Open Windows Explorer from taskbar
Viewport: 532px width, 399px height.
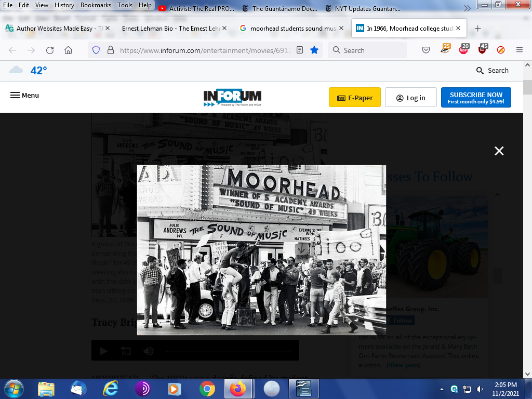tap(46, 389)
